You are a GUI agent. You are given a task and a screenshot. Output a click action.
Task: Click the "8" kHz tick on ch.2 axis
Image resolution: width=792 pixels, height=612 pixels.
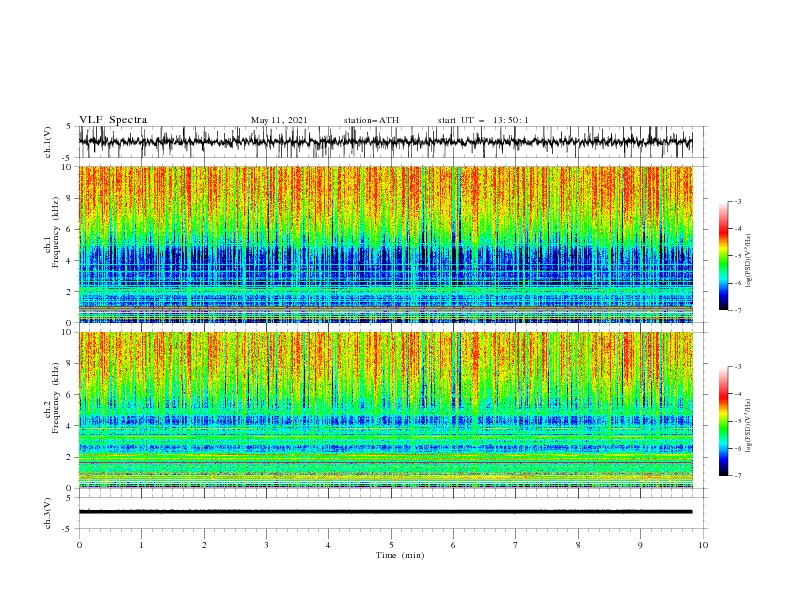tap(71, 364)
